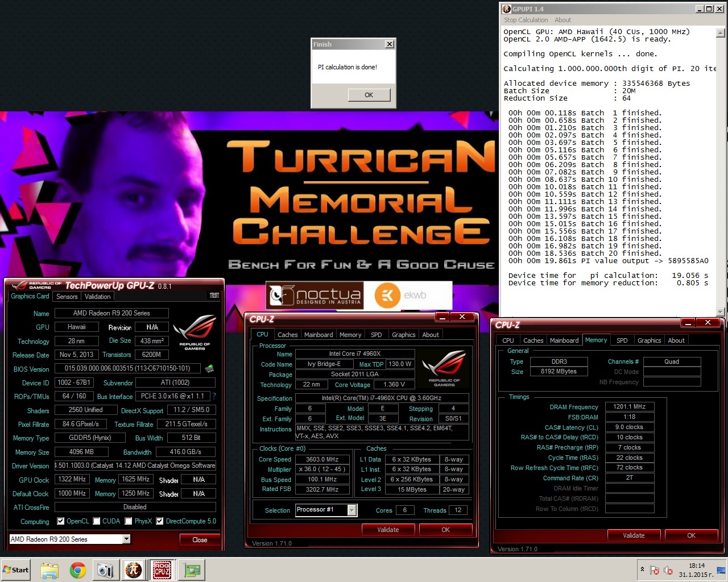Click the GPU Name field in GPU-Z
Screen dimensions: 728x582
(111, 313)
